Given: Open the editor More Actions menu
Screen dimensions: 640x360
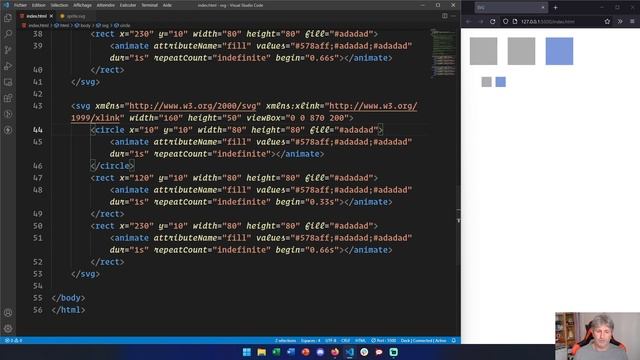Looking at the screenshot, I should [x=453, y=16].
